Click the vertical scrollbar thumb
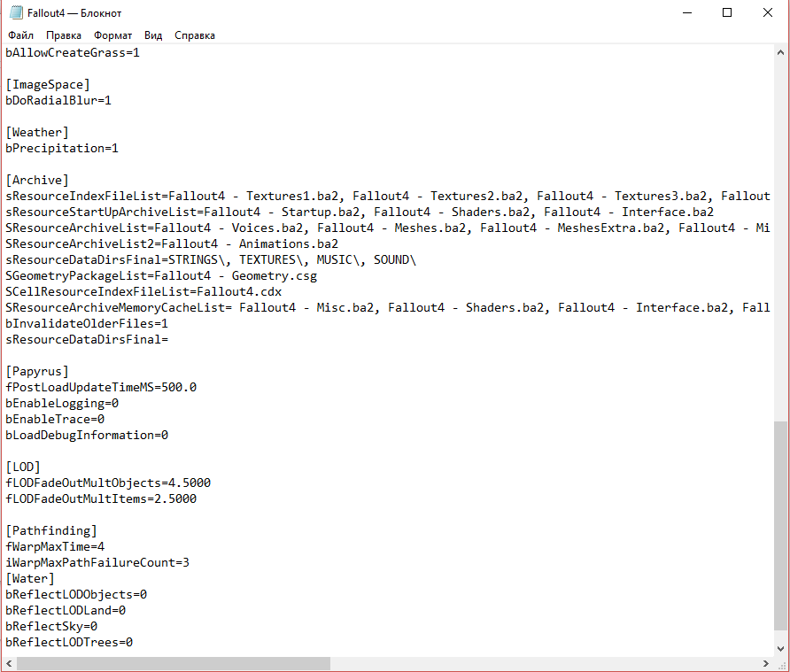The width and height of the screenshot is (790, 672). pos(780,525)
